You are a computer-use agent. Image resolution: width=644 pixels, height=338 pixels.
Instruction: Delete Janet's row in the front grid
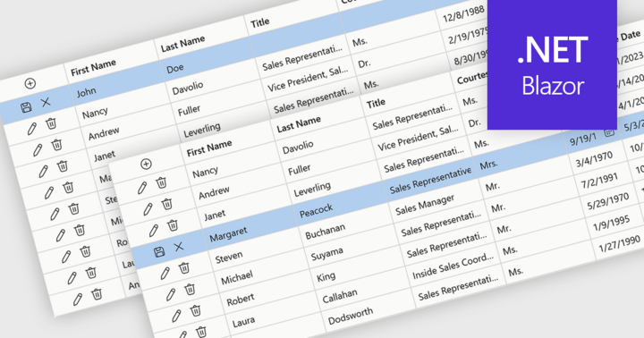click(173, 225)
